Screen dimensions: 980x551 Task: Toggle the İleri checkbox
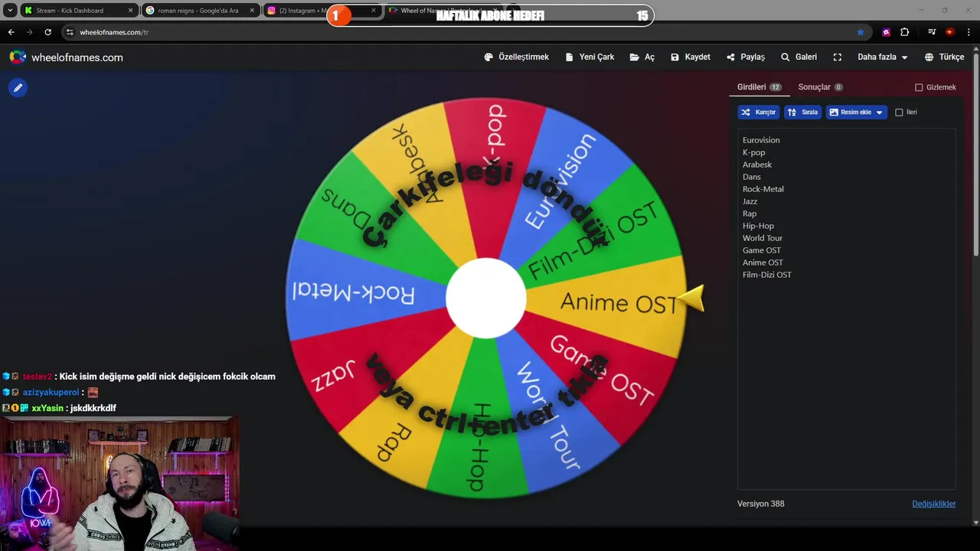900,112
